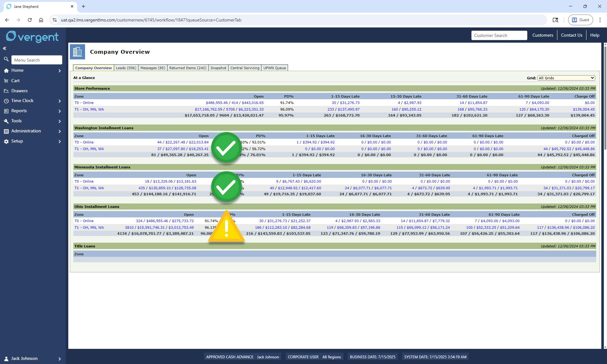Viewport: 607px width, 364px height.
Task: Open the Snapshot tab
Action: (x=218, y=68)
